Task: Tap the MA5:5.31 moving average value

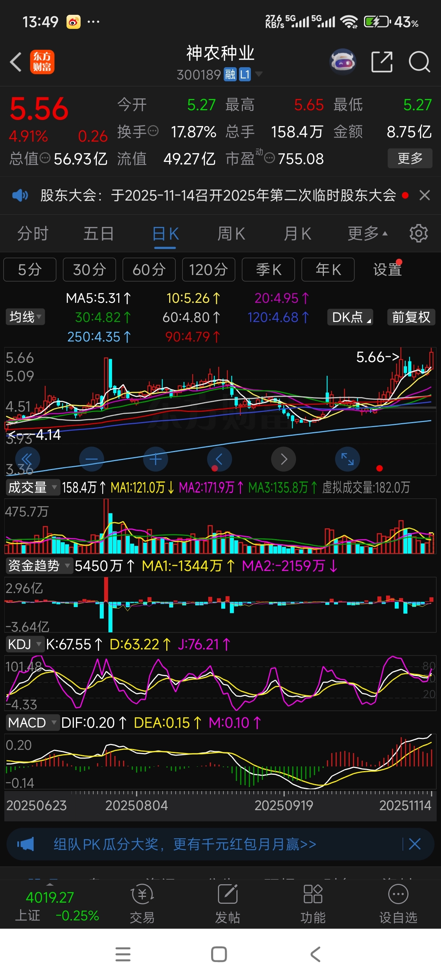Action: (99, 298)
